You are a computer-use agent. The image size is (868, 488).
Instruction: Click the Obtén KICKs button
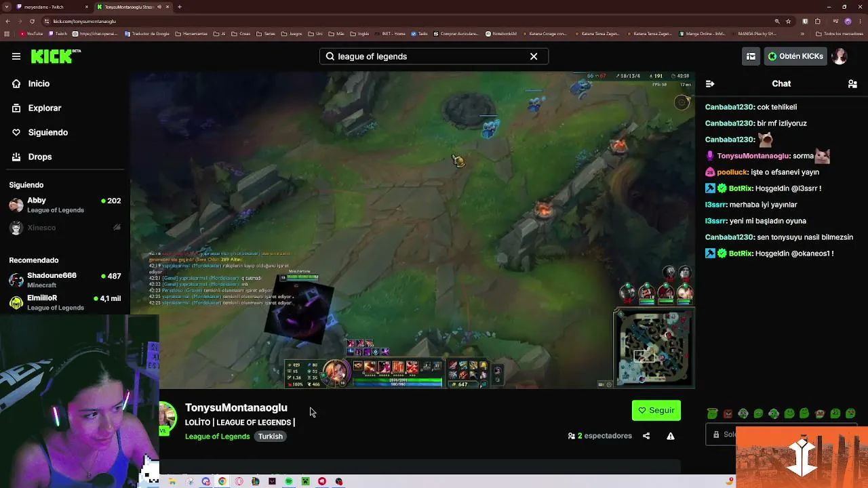point(795,56)
